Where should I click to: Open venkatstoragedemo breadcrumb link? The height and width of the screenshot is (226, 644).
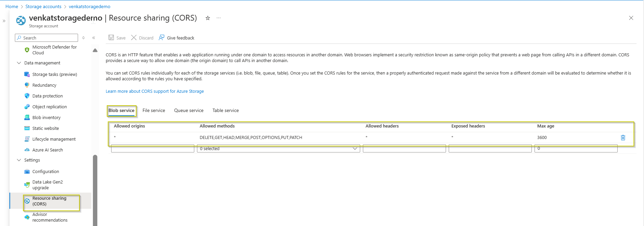tap(90, 6)
